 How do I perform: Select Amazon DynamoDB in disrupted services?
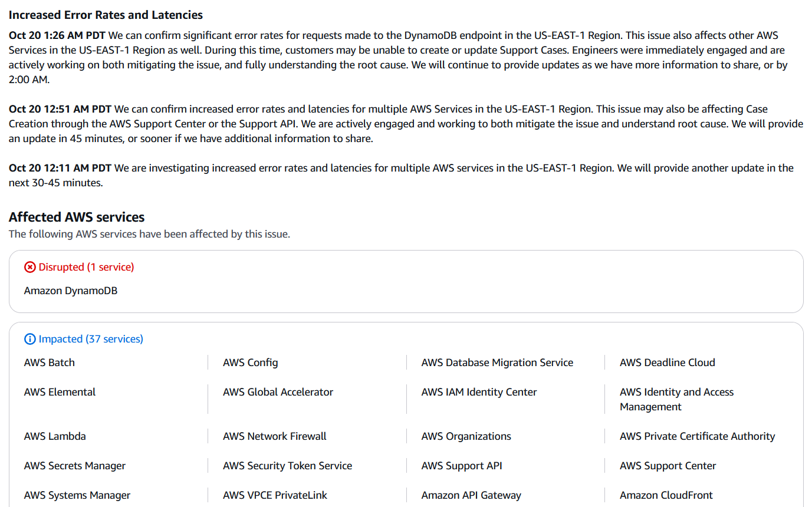(71, 291)
